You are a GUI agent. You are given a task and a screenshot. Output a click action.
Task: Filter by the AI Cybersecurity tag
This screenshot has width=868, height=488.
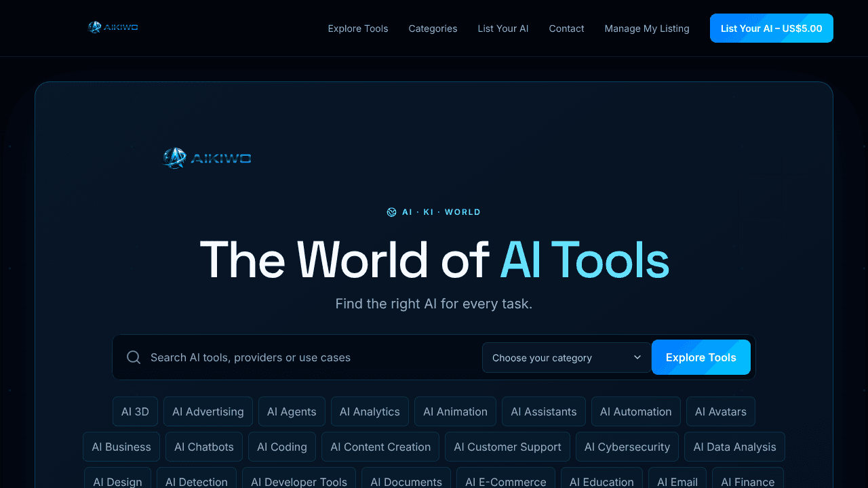point(627,447)
